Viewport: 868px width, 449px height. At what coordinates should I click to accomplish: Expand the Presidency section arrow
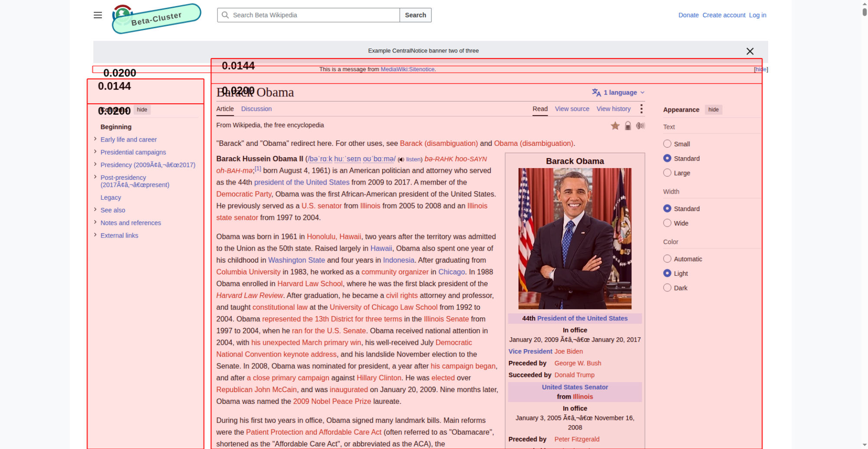[x=95, y=164]
